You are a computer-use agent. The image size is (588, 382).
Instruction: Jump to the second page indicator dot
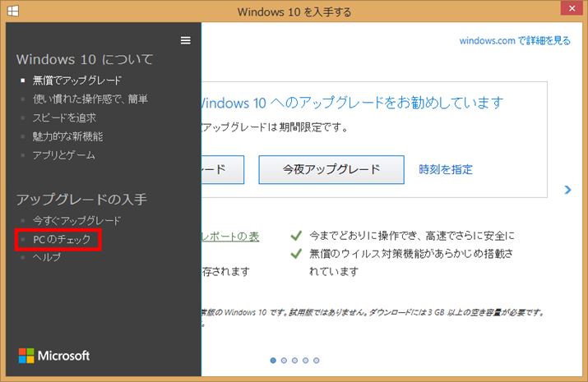pyautogui.click(x=284, y=361)
